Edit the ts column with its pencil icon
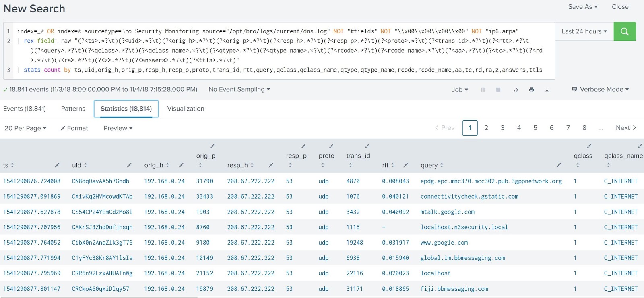This screenshot has height=298, width=644. click(57, 165)
